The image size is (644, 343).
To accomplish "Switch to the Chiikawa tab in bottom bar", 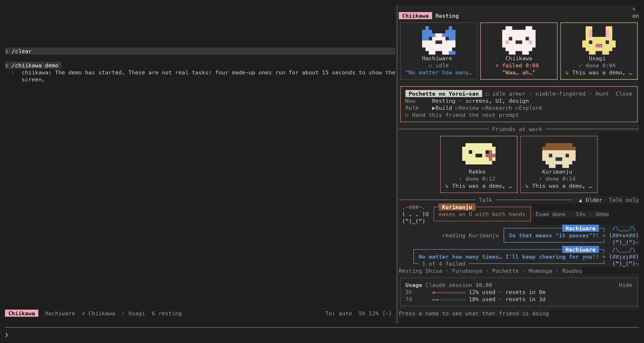I will tap(22, 314).
